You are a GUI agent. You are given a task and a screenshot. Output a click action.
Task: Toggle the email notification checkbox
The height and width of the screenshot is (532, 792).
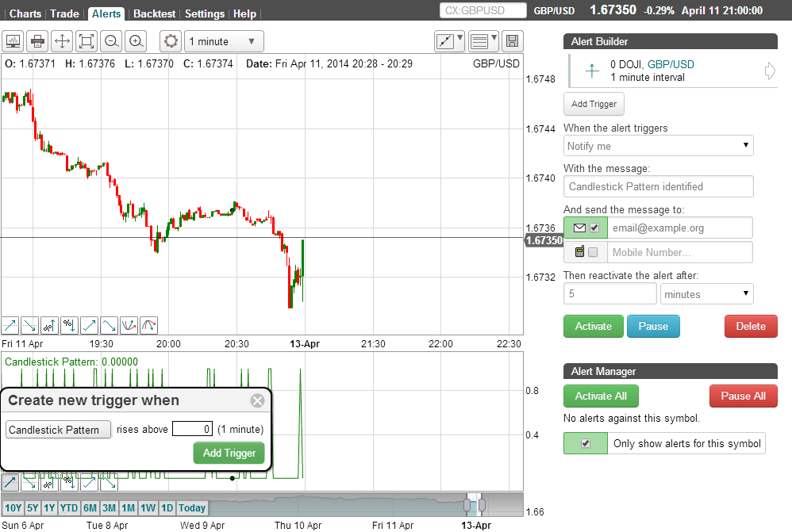coord(594,228)
